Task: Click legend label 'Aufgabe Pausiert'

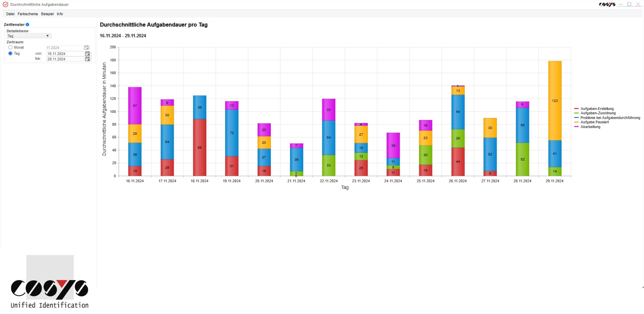Action: [594, 122]
